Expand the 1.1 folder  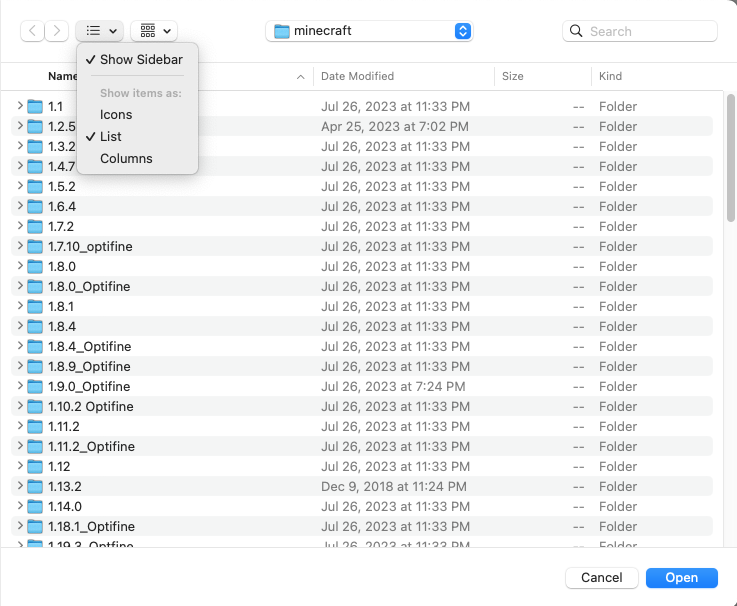tap(20, 106)
